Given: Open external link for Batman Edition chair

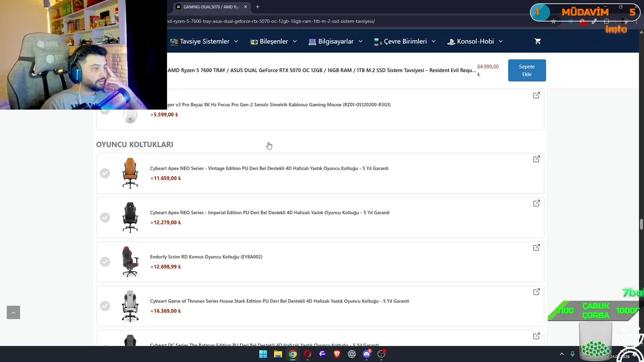Looking at the screenshot, I should pos(536,336).
